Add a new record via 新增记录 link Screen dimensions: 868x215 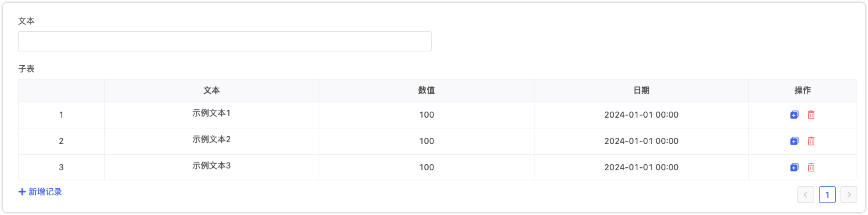[41, 192]
